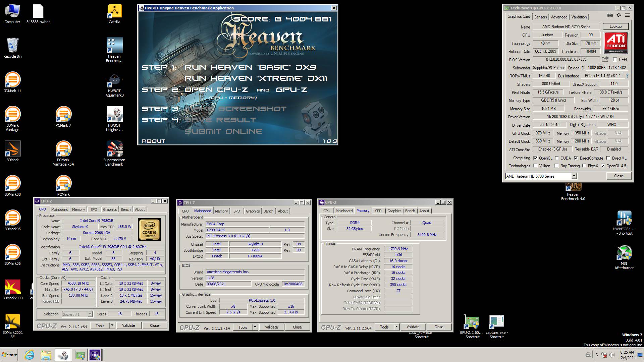Open the capture.exe shortcut icon
The height and width of the screenshot is (362, 644).
pyautogui.click(x=497, y=327)
